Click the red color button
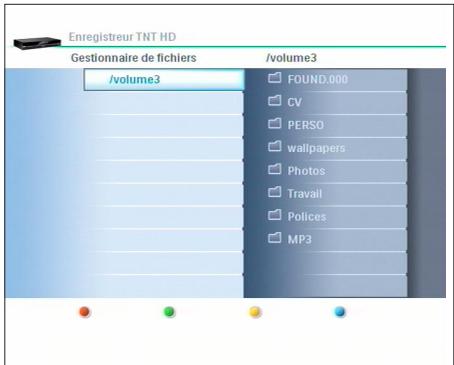Screen dimensions: 454x365 (84, 312)
